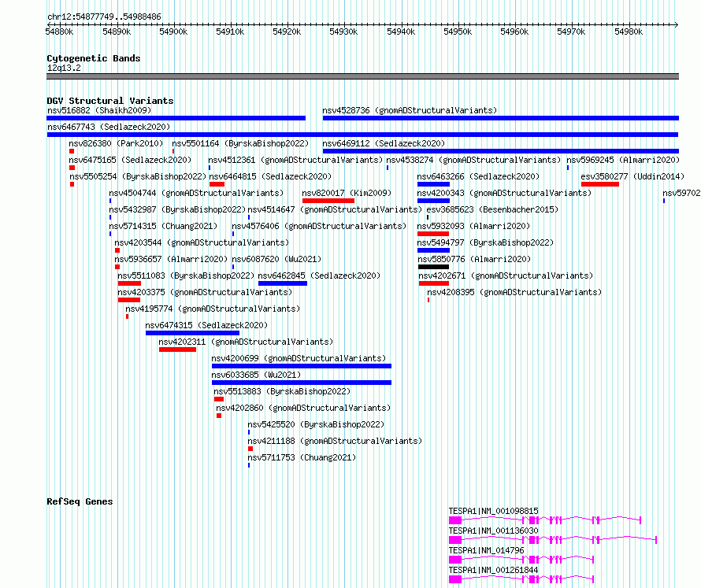
Task: Click the DGV Structural Variants track title
Action: click(x=110, y=101)
